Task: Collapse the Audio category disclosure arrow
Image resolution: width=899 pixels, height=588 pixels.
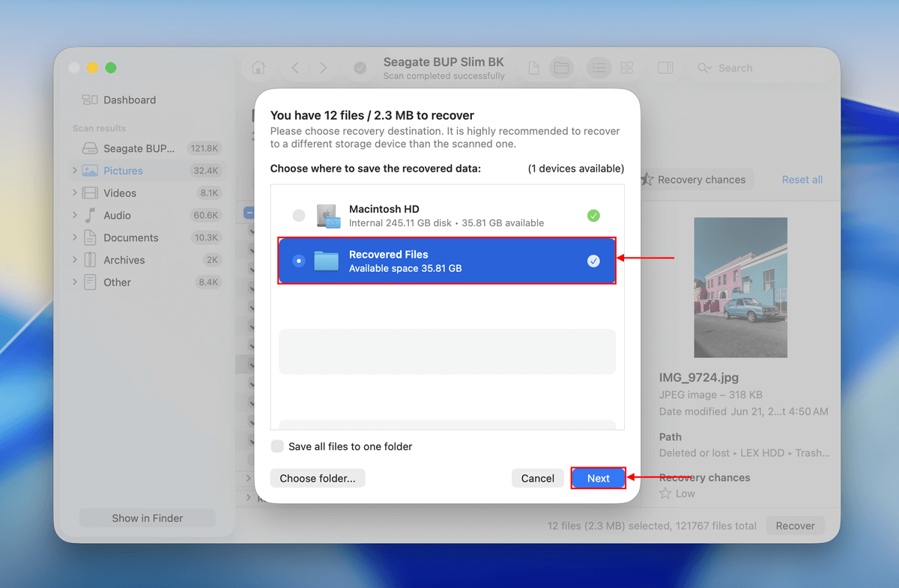Action: pos(75,215)
